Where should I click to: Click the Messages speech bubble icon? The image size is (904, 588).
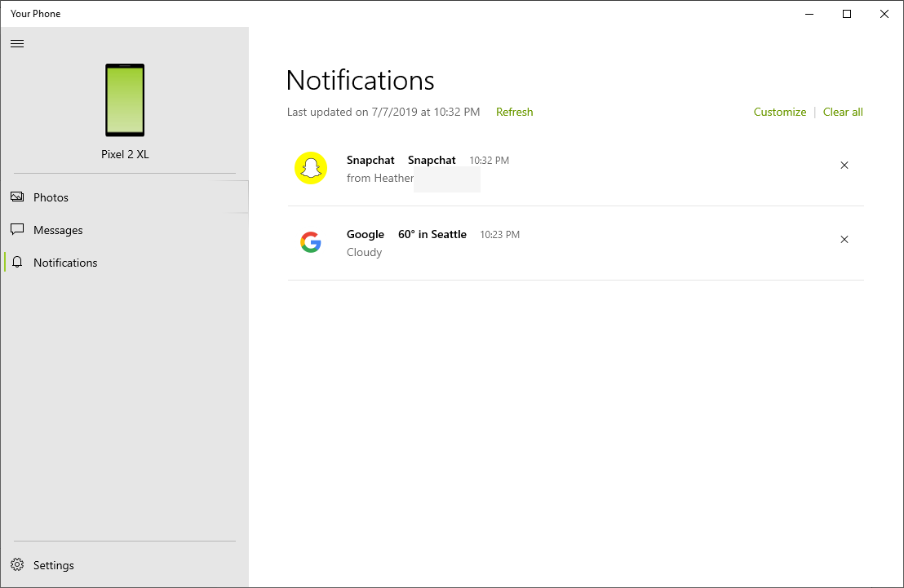17,229
